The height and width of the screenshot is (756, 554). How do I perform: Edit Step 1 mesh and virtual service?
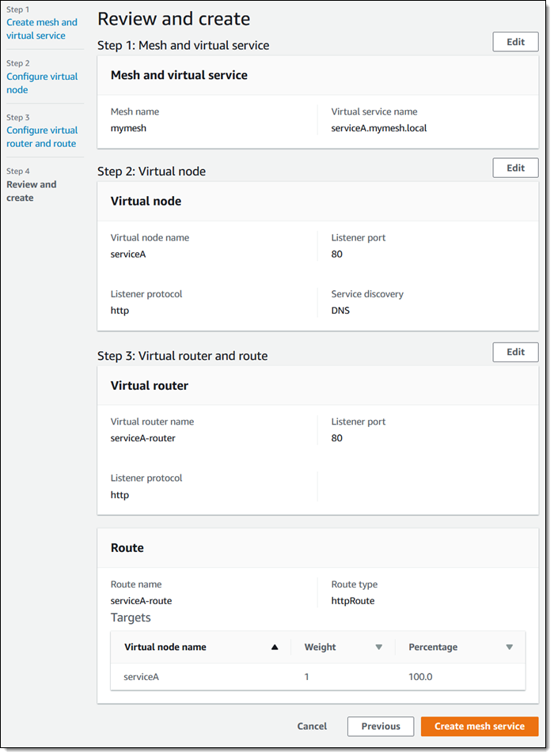[x=515, y=42]
